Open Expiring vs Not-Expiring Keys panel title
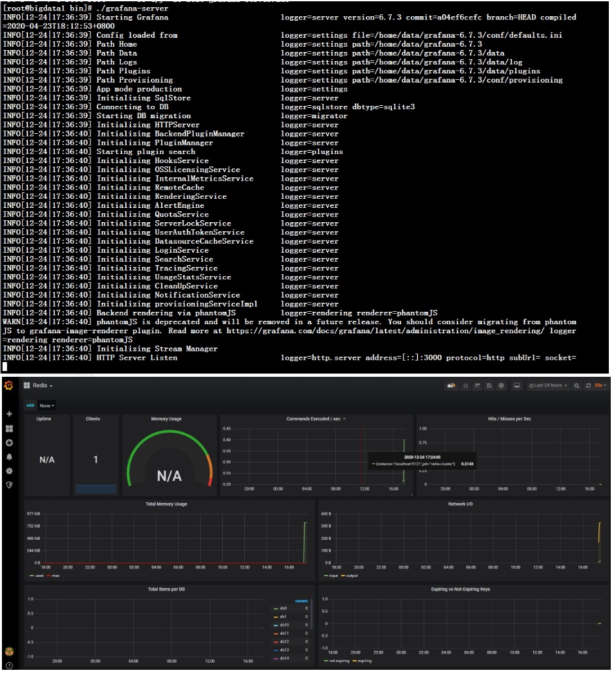Image resolution: width=616 pixels, height=675 pixels. point(461,589)
